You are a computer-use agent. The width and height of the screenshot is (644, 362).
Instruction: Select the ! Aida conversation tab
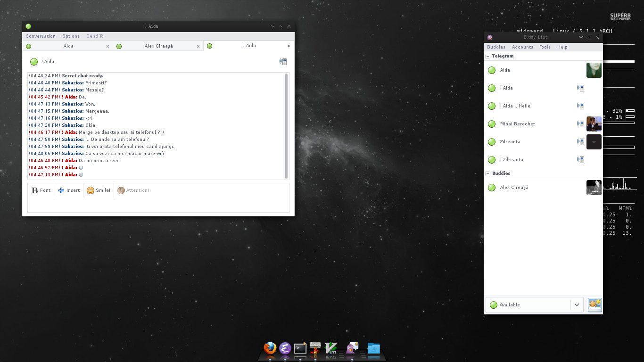click(249, 46)
